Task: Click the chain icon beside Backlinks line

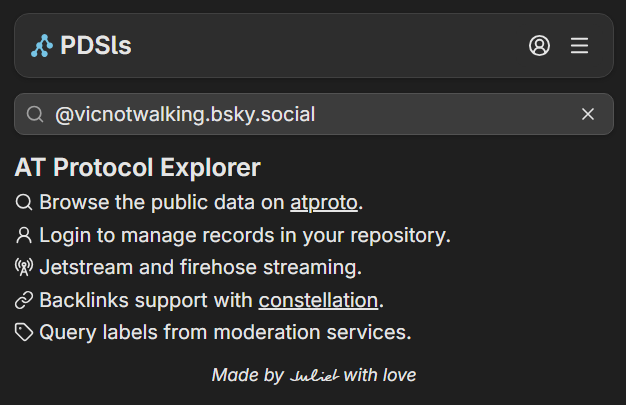Action: (25, 300)
